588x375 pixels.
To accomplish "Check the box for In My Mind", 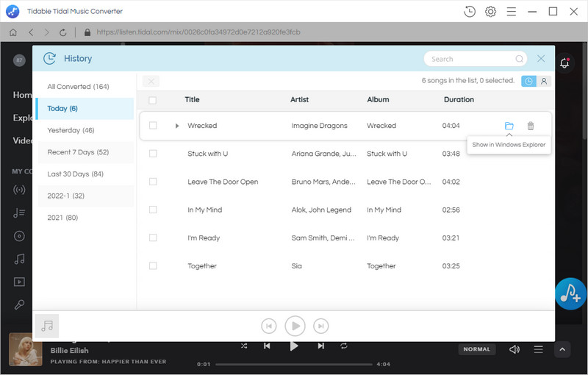I will pos(153,210).
